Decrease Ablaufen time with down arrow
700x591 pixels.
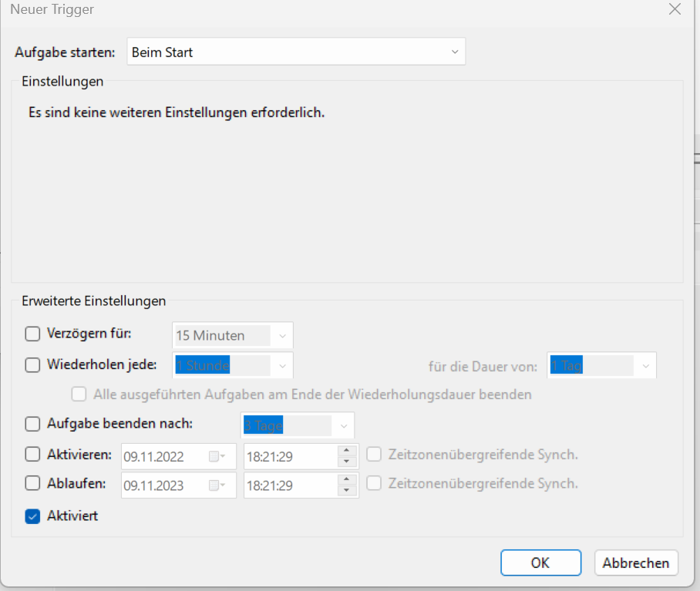coord(347,491)
